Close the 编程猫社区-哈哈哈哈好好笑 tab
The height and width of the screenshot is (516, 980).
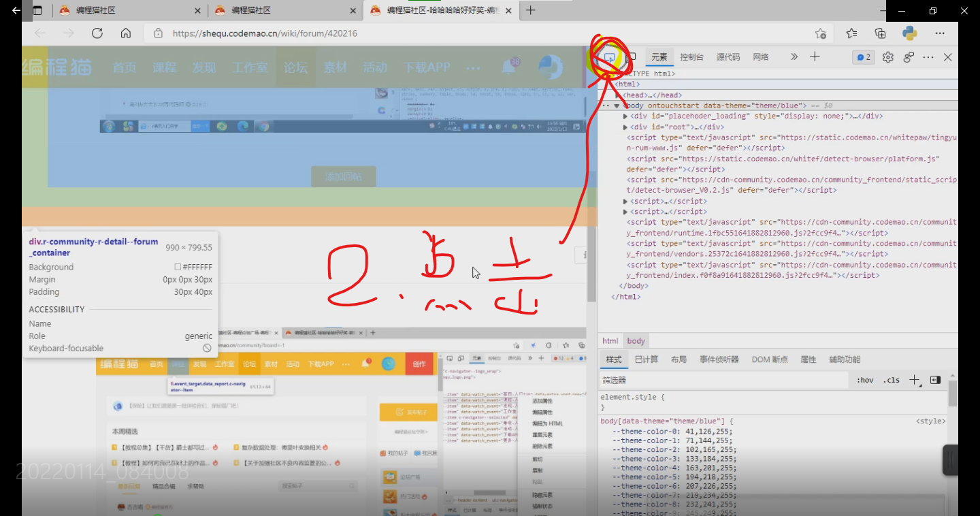click(x=508, y=10)
